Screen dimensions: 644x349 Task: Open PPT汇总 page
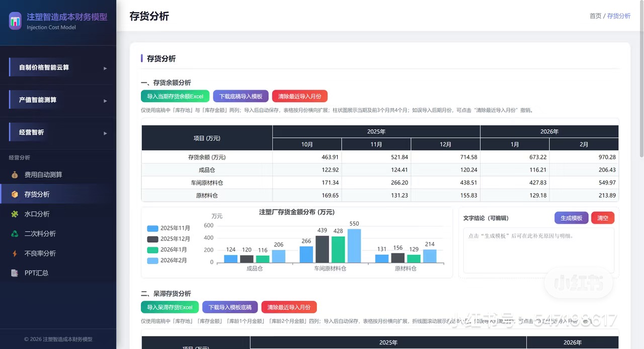58,273
